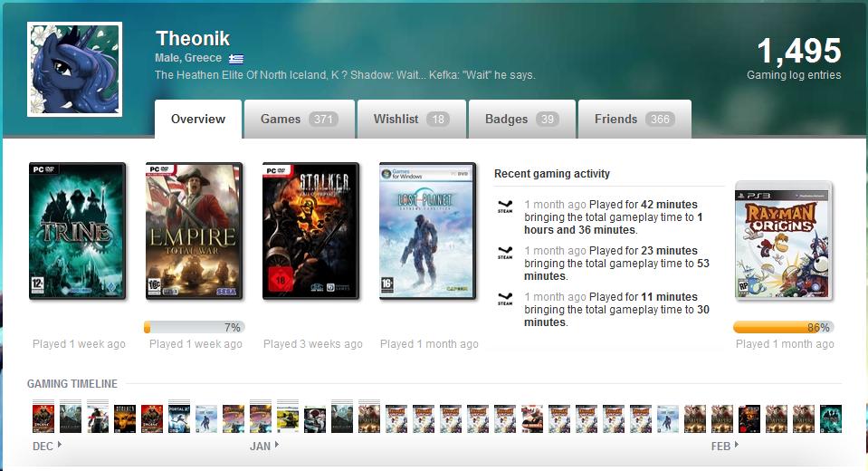Image resolution: width=868 pixels, height=471 pixels.
Task: Click the dark S.T.A.L.K.E.R. timeline thumbnail in February
Action: (749, 418)
